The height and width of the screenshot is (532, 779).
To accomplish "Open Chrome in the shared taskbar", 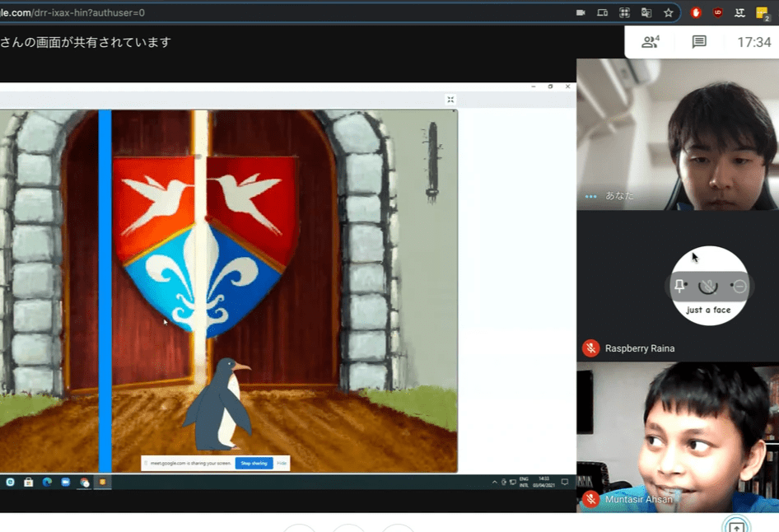I will (x=85, y=482).
